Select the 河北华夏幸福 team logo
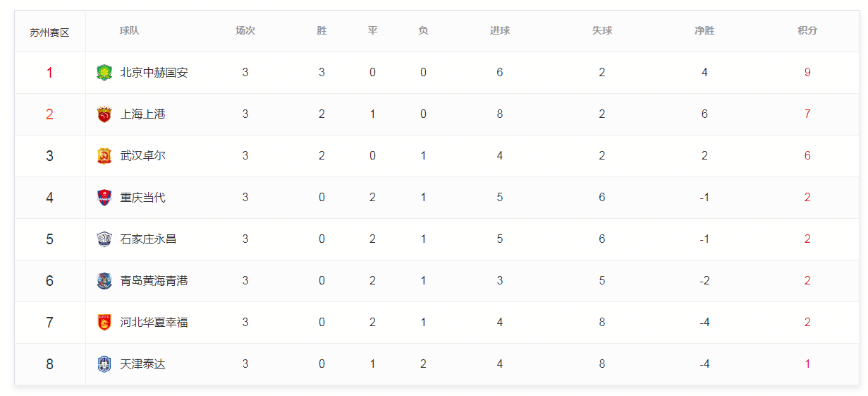868x396 pixels. (104, 323)
